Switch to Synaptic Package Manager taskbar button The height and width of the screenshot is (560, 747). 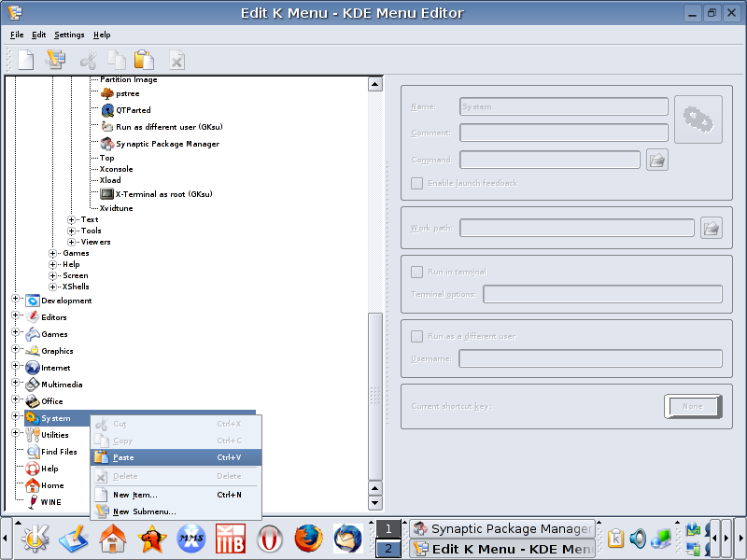tap(502, 528)
